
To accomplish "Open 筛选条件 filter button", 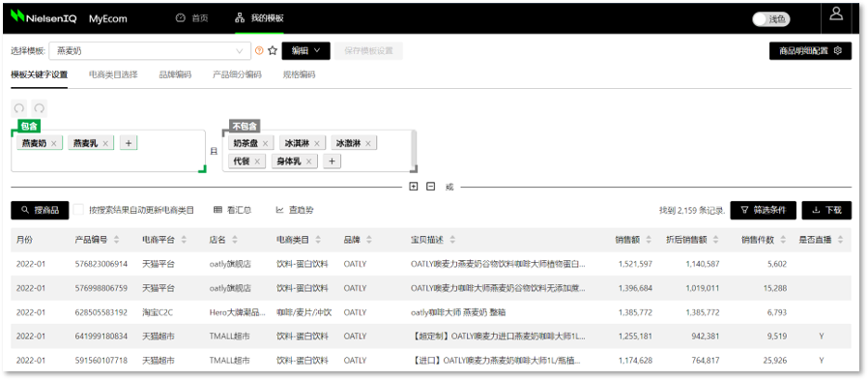I will 764,210.
